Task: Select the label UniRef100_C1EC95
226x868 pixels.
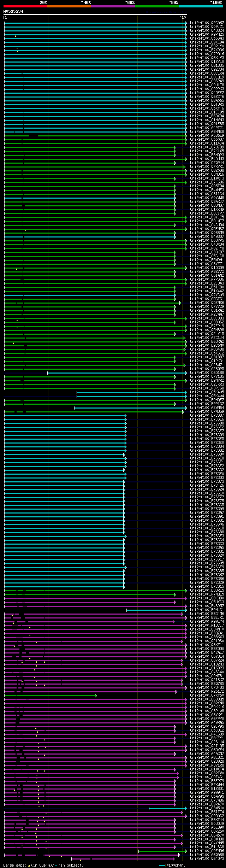Action: click(207, 112)
